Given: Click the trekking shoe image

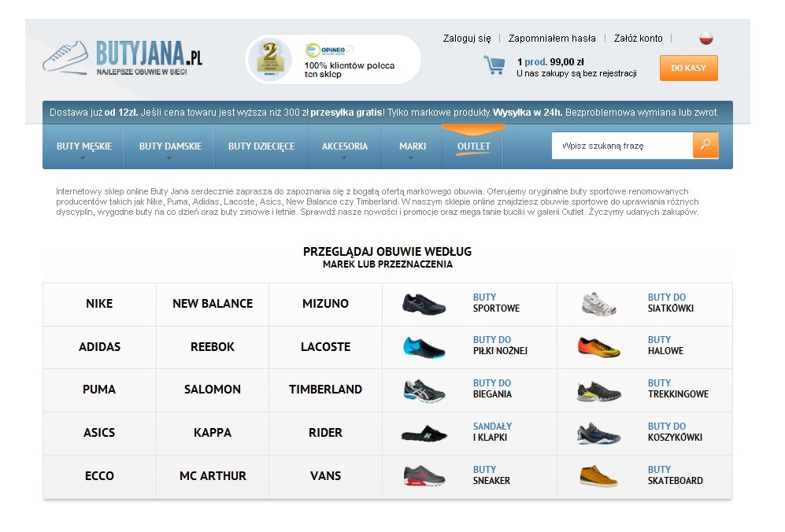Looking at the screenshot, I should [598, 391].
